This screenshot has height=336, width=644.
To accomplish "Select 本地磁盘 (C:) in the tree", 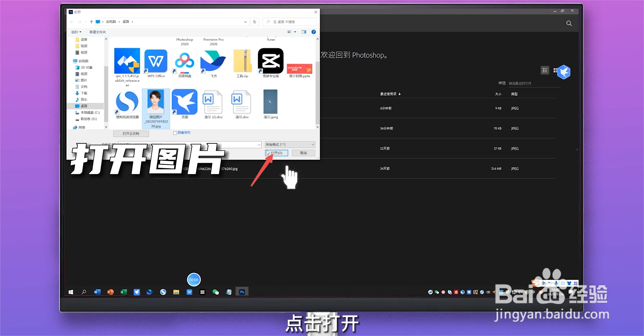I will tap(88, 113).
